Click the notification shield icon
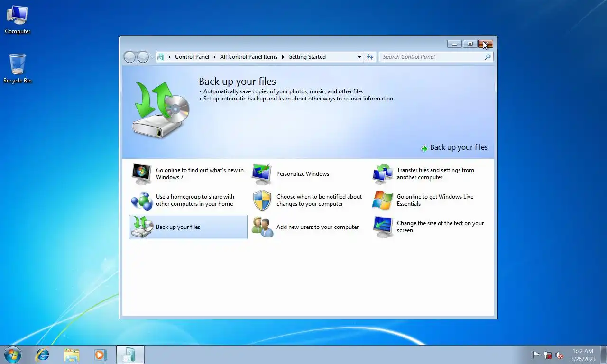 262,200
